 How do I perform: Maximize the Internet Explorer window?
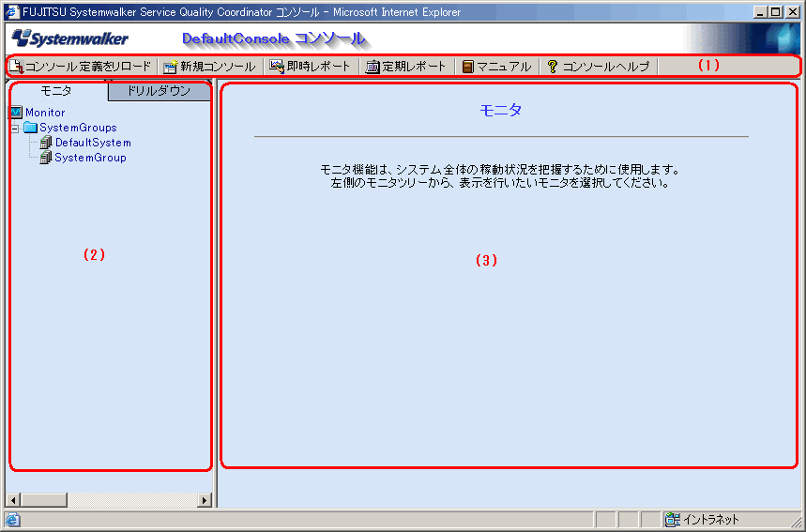point(776,12)
